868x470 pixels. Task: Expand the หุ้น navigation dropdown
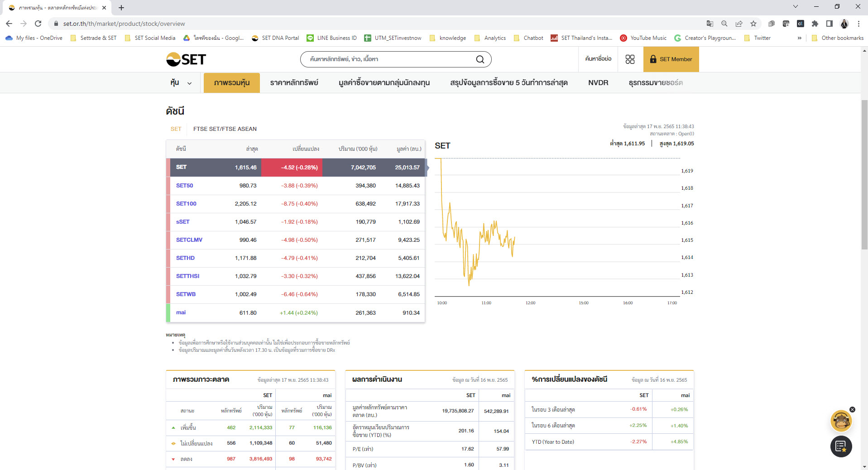point(181,82)
